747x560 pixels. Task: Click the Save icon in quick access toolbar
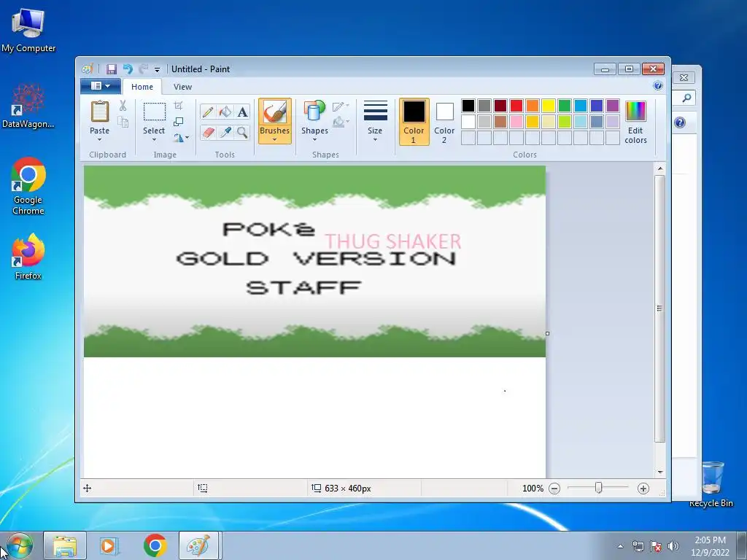pos(111,69)
